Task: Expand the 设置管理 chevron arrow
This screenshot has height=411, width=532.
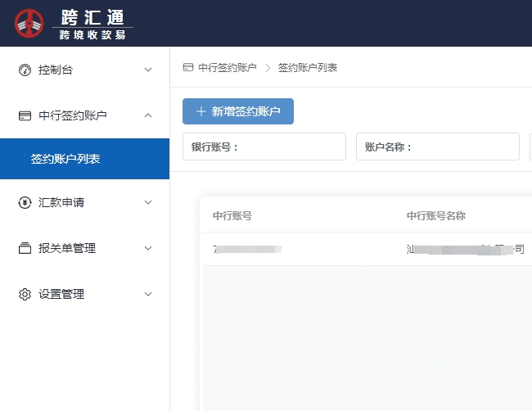Action: point(148,294)
